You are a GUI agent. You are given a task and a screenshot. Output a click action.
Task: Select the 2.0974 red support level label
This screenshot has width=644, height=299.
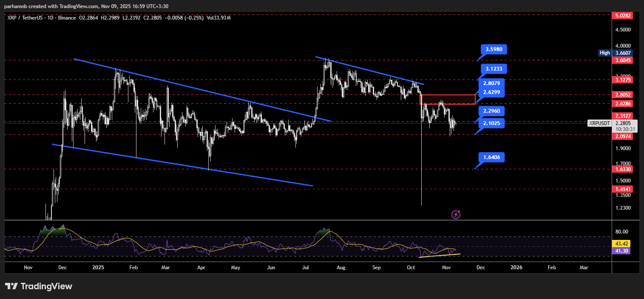621,137
